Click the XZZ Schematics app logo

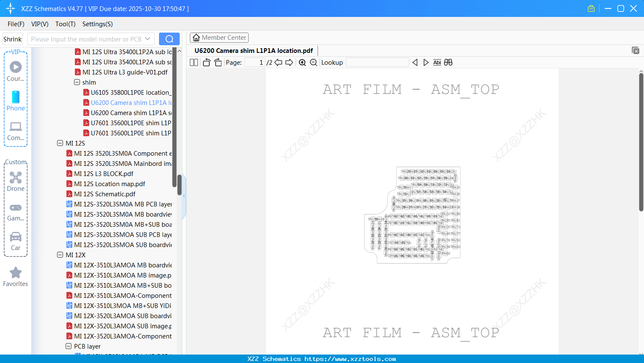11,8
